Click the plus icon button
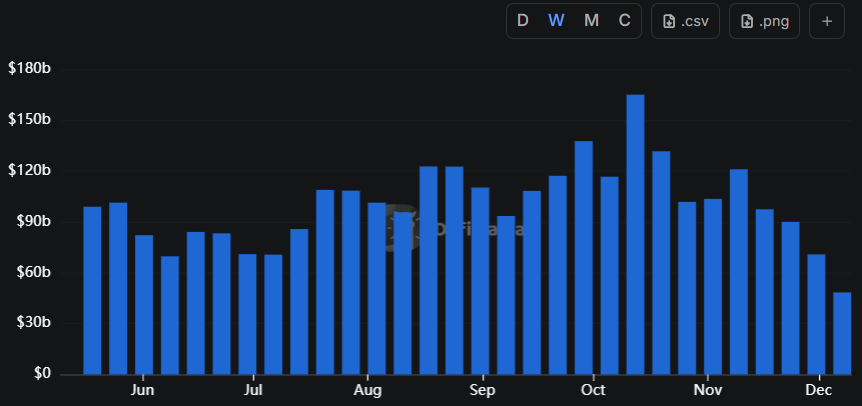862x406 pixels. pos(826,21)
